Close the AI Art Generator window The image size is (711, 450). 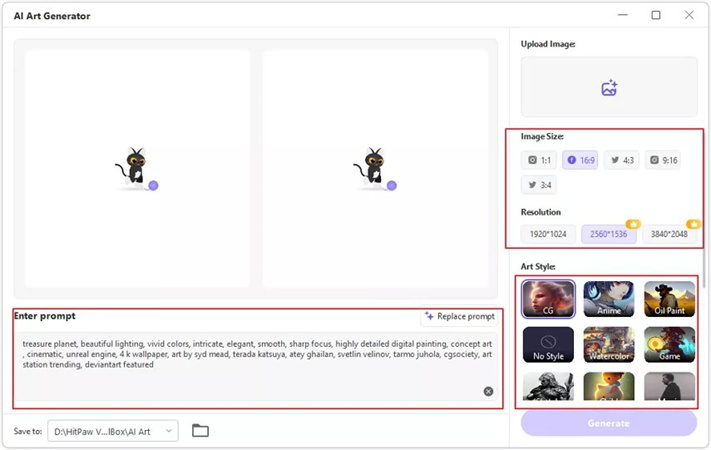pos(689,15)
